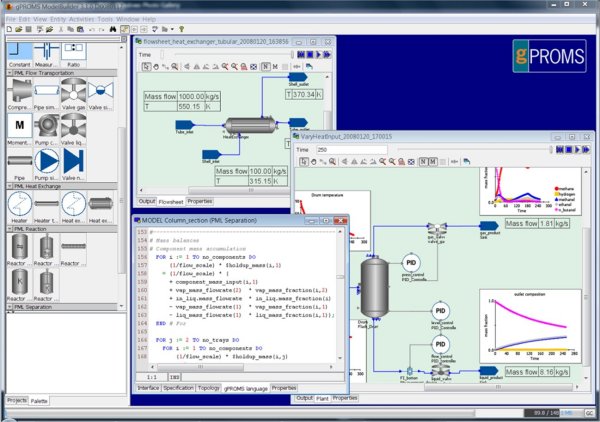Open the Entity menu
This screenshot has height=422, width=600.
pos(58,19)
